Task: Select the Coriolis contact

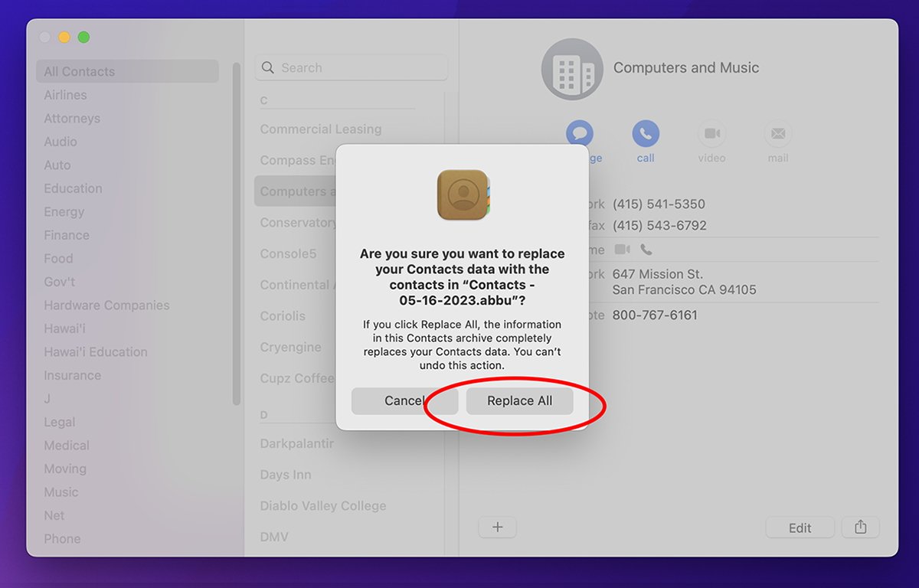Action: [x=283, y=316]
